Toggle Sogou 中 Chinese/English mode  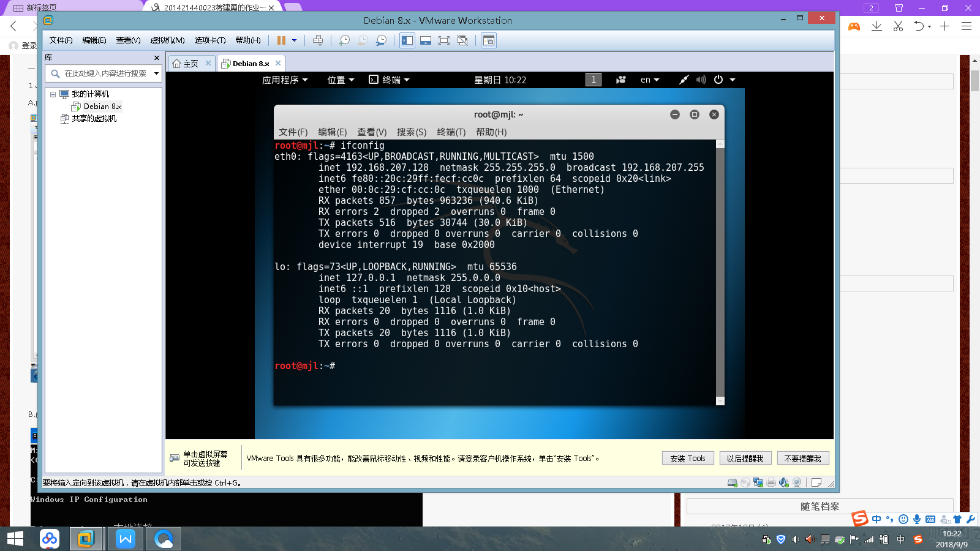[876, 519]
